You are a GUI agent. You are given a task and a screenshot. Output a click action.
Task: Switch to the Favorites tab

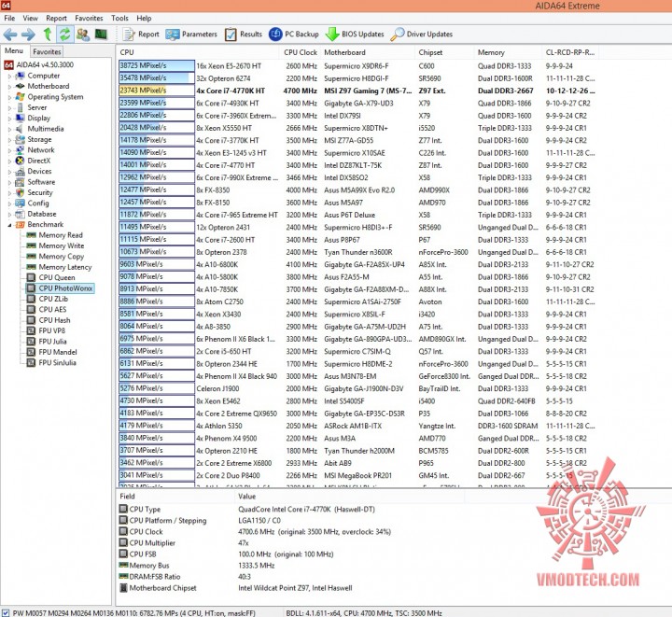point(47,52)
